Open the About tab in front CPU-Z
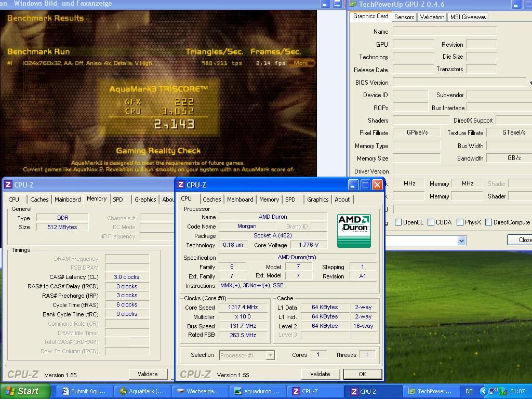 click(342, 199)
